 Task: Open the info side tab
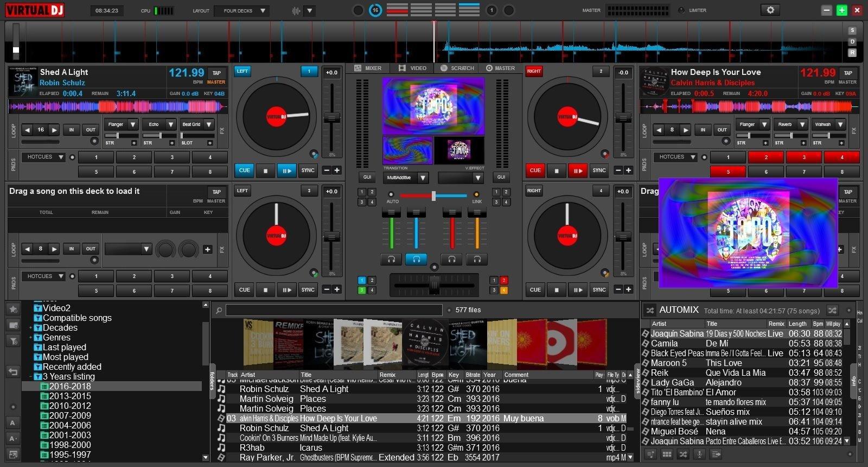point(853,382)
